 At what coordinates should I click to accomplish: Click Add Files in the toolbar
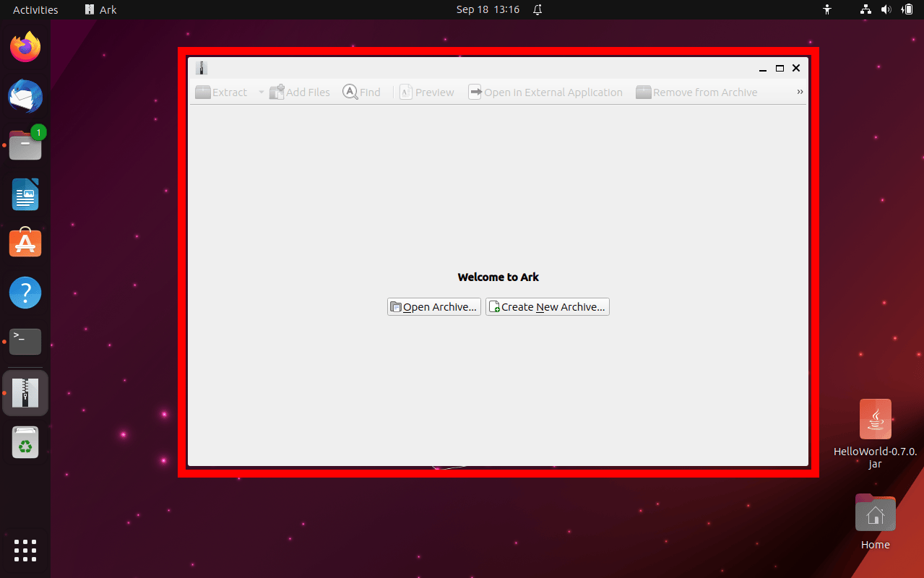(x=299, y=92)
